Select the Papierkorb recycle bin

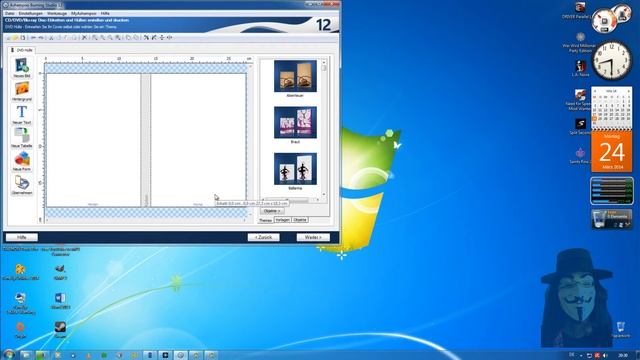[621, 330]
